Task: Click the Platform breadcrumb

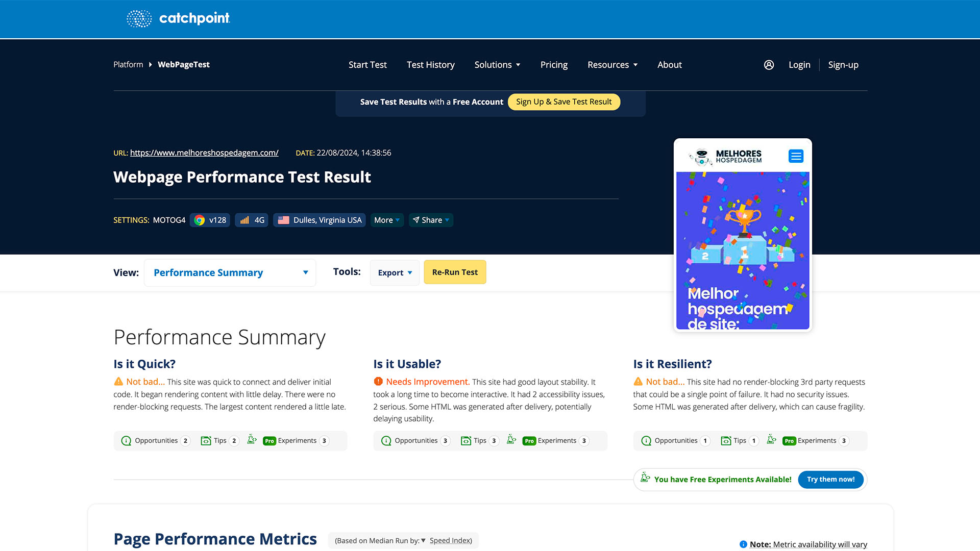Action: pyautogui.click(x=128, y=64)
